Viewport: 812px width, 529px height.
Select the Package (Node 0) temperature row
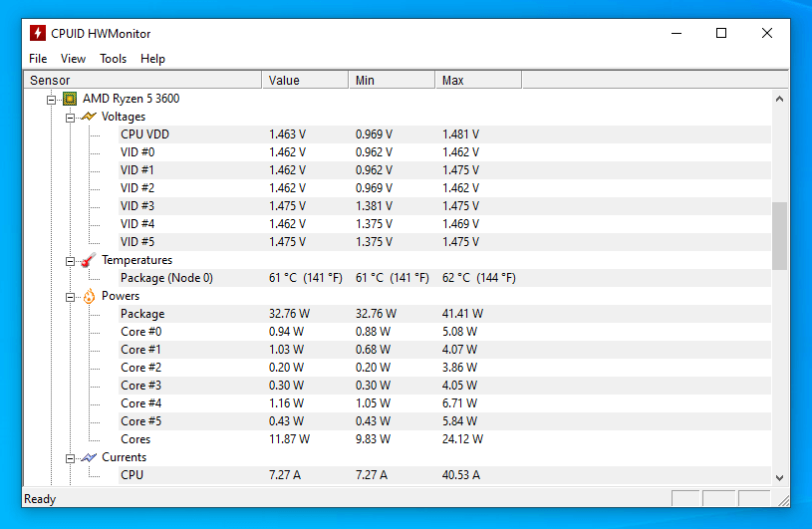point(444,277)
